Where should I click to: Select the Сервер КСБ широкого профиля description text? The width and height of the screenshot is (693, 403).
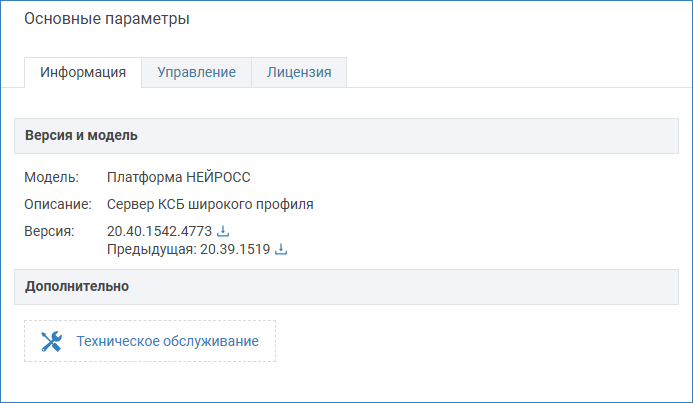coord(210,204)
